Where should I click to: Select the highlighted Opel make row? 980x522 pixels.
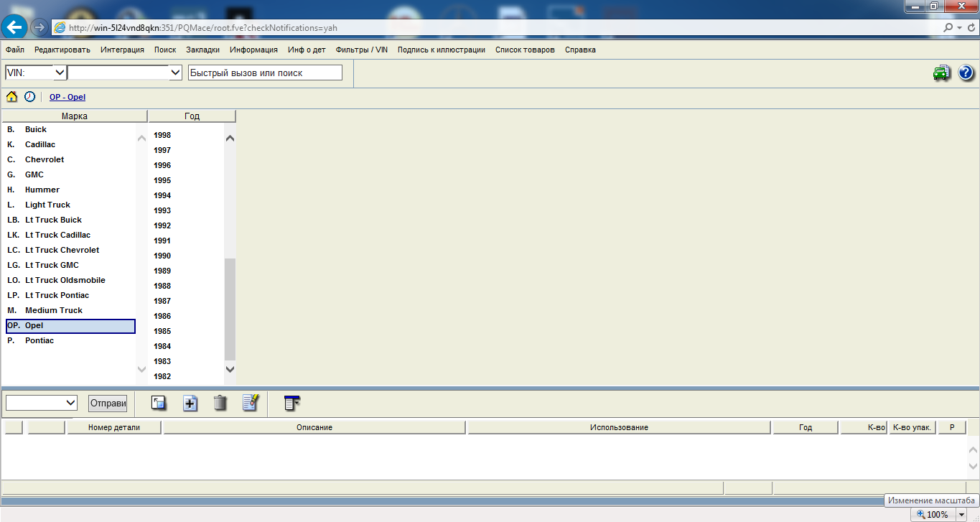coord(70,326)
